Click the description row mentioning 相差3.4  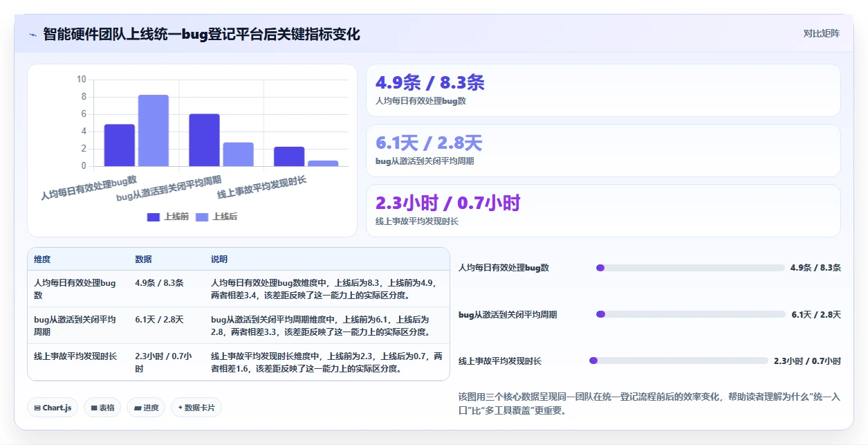[324, 289]
